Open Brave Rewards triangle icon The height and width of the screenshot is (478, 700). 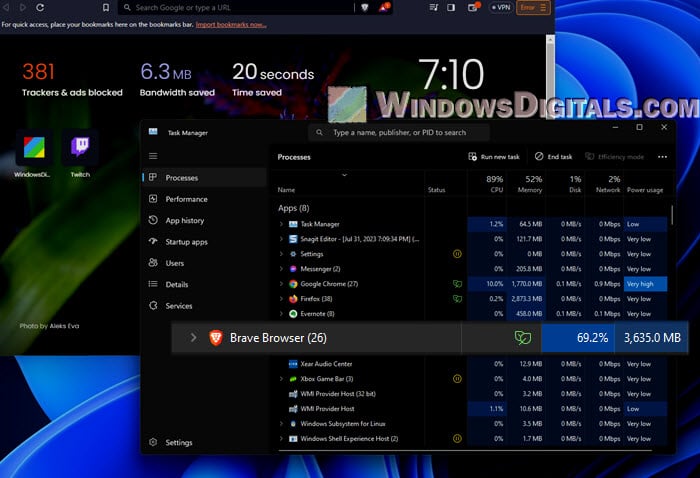[384, 8]
